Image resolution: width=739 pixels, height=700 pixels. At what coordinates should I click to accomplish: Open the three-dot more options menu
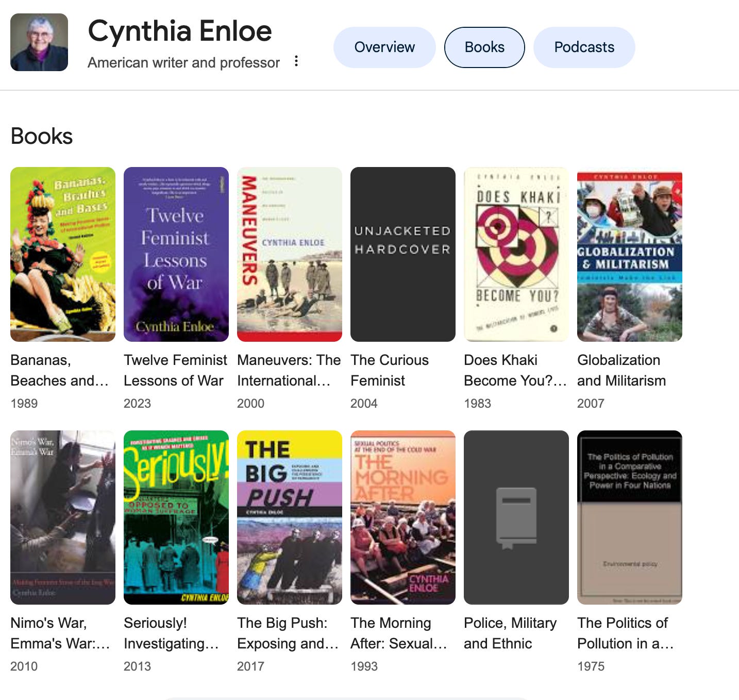coord(296,61)
